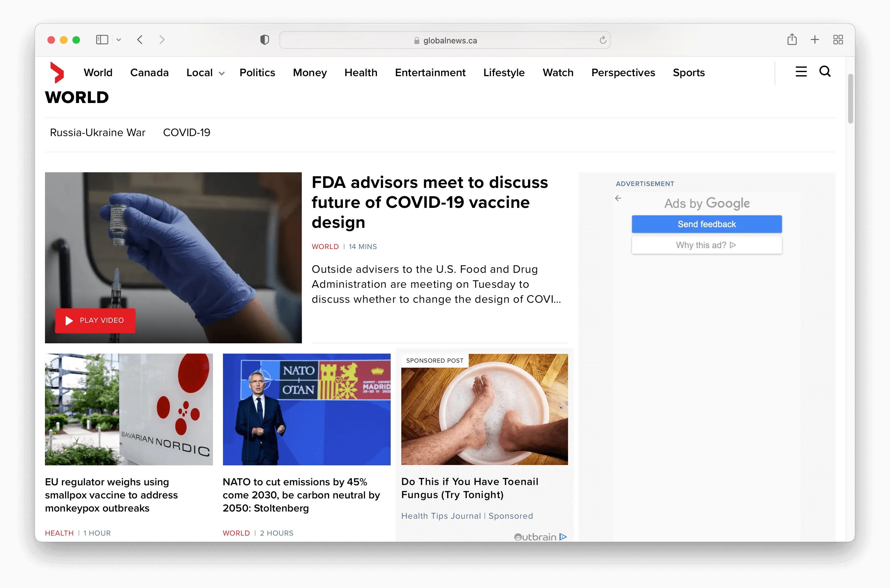The image size is (890, 588).
Task: Toggle the Safari sidebar
Action: pyautogui.click(x=102, y=39)
